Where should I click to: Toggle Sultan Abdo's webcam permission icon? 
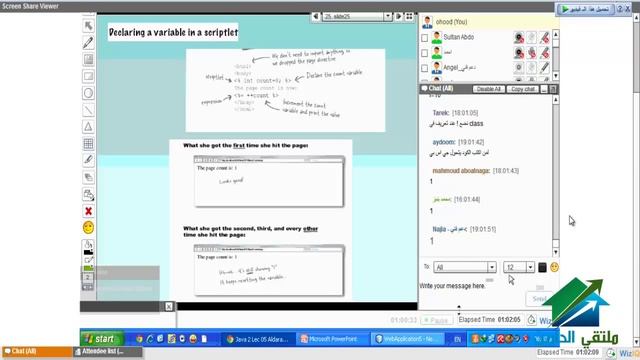519,38
